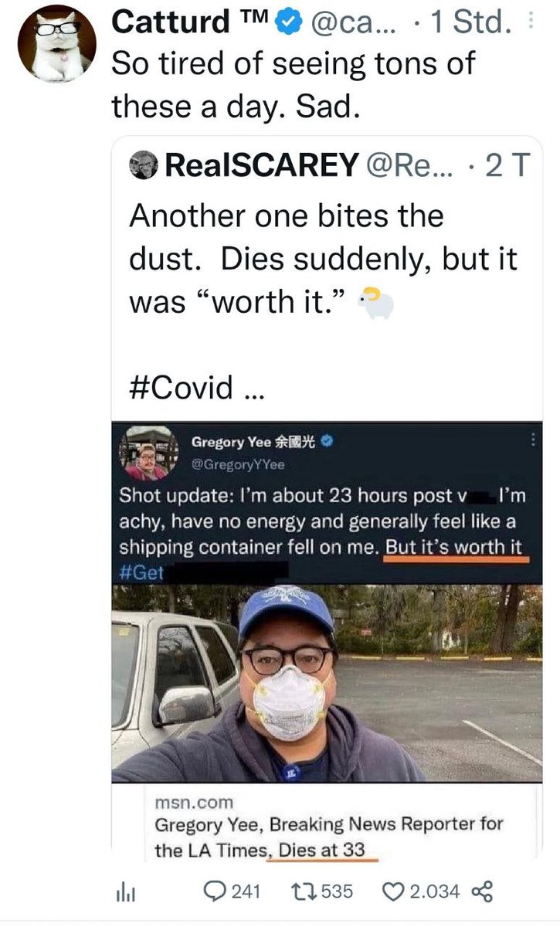
Task: Open the embedded tweet's three-dot menu
Action: tap(531, 440)
